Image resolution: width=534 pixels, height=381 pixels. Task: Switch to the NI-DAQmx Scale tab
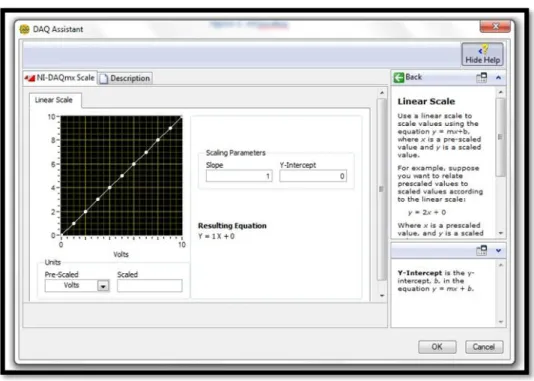tap(60, 78)
